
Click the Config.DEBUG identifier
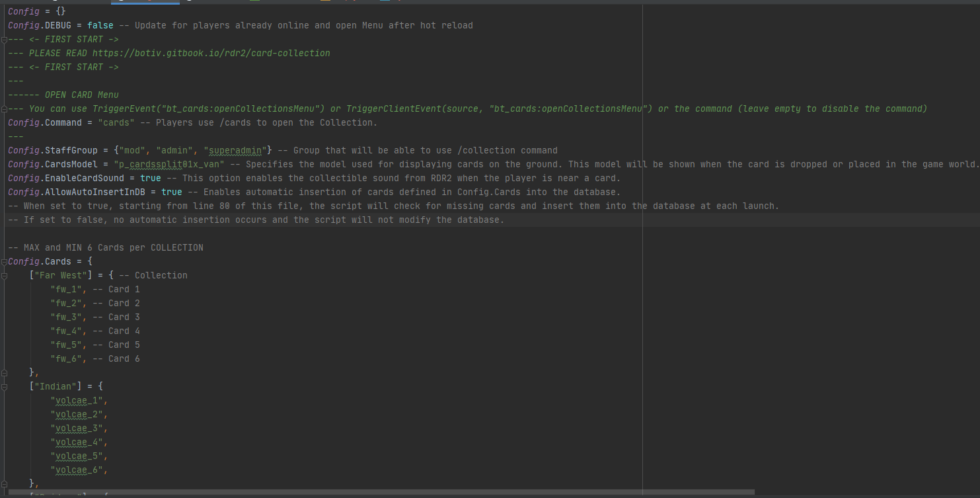click(40, 25)
